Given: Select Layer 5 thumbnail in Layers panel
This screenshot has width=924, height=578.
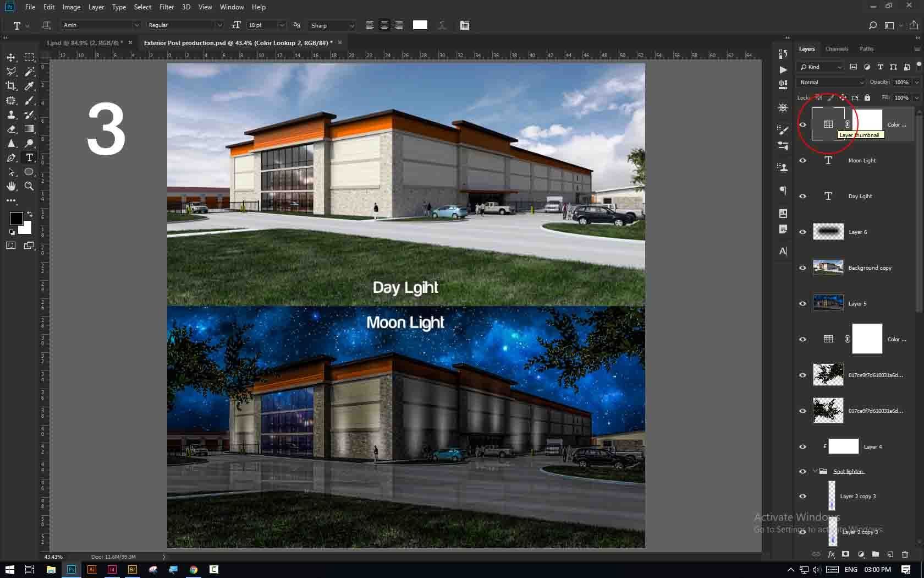Looking at the screenshot, I should click(x=828, y=303).
